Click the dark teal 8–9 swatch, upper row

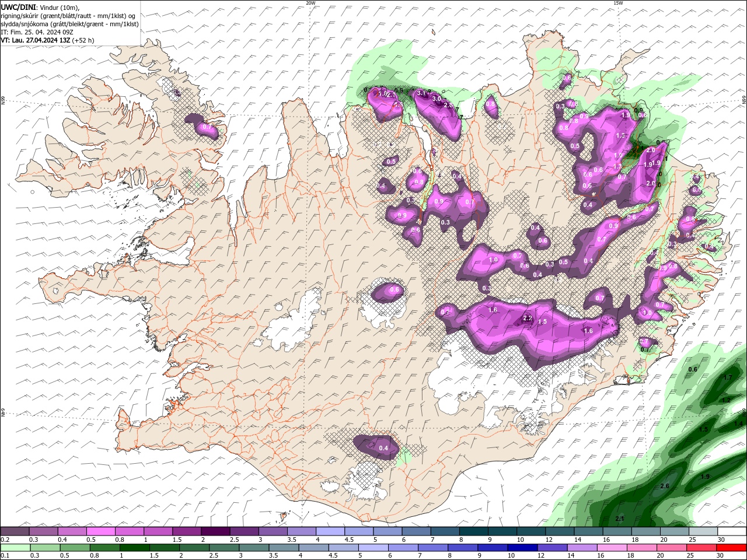pyautogui.click(x=474, y=531)
